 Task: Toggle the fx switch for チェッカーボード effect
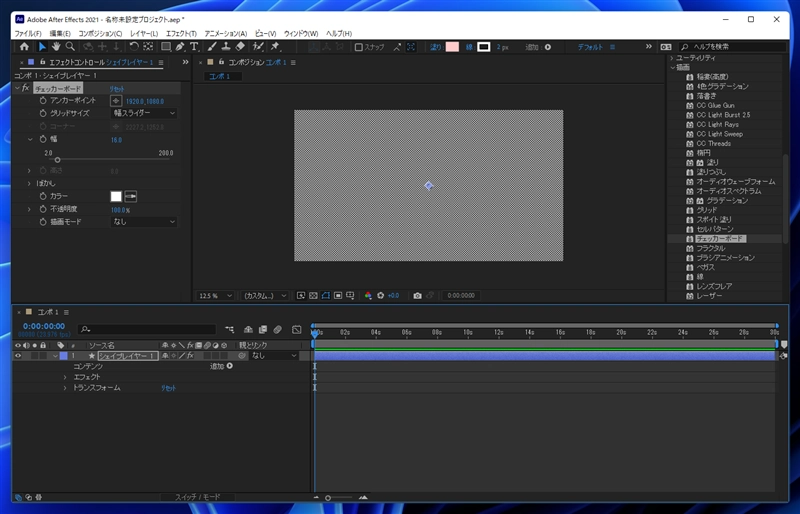[x=27, y=89]
